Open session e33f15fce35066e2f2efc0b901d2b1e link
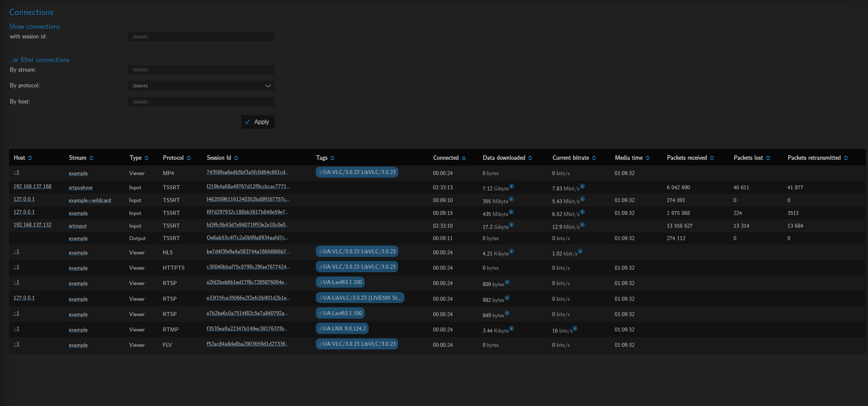 [248, 298]
